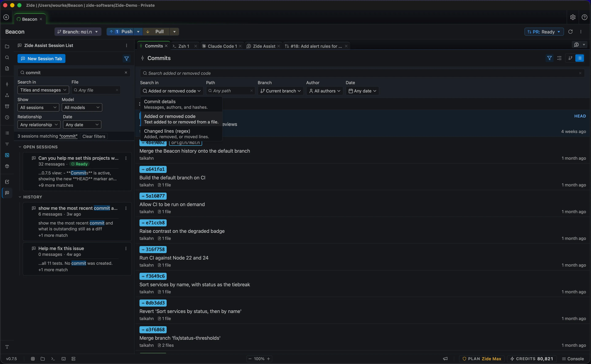Click the grid icon in status bar
The width and height of the screenshot is (591, 364).
(x=33, y=359)
